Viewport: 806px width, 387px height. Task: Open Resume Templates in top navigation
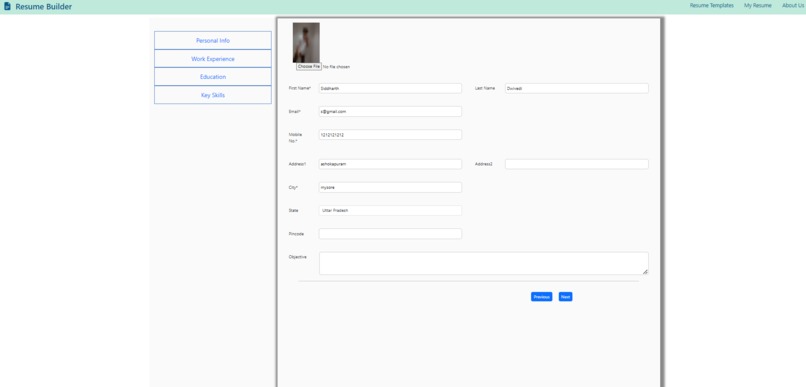coord(711,6)
